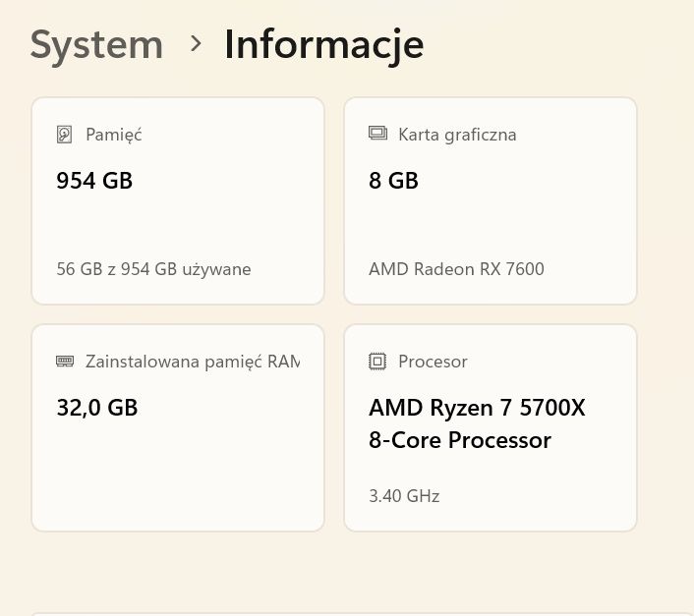Viewport: 694px width, 616px height.
Task: Click the 3.40 GHz processor speed
Action: (404, 496)
